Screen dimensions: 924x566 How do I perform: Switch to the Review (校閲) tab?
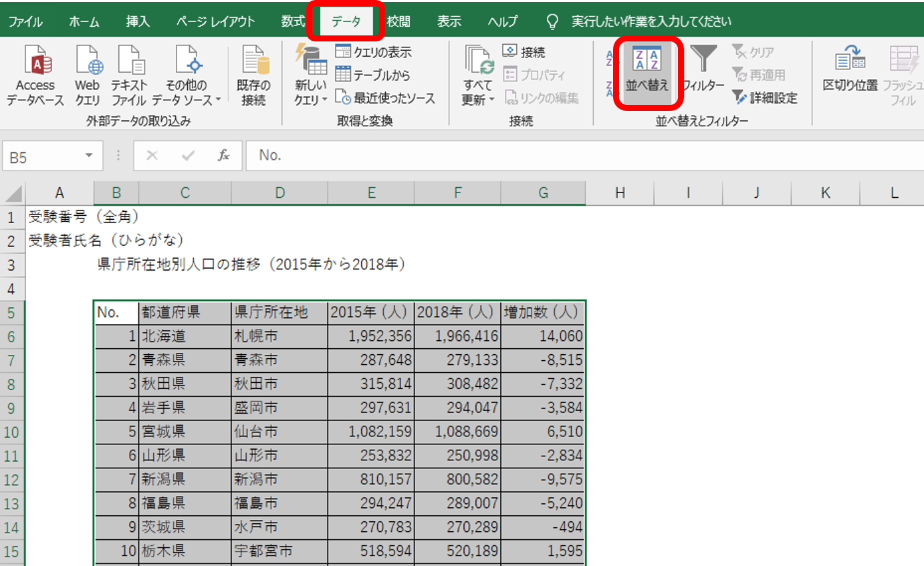pyautogui.click(x=398, y=21)
